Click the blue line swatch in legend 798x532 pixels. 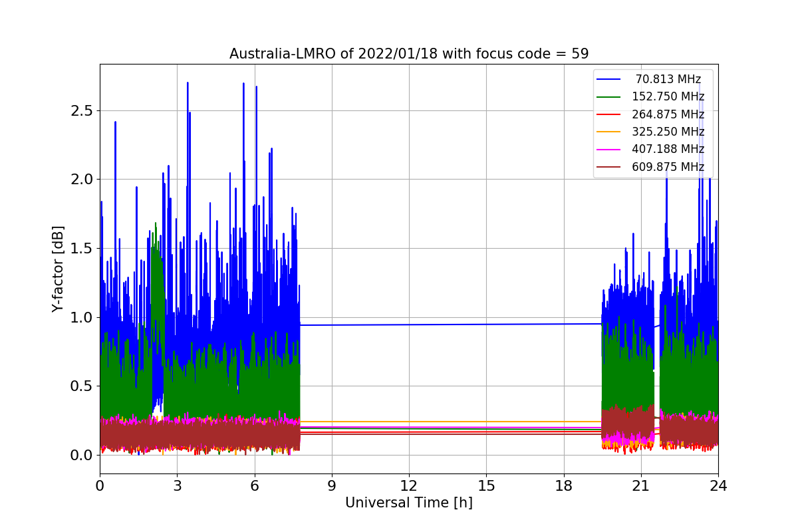[x=609, y=79]
